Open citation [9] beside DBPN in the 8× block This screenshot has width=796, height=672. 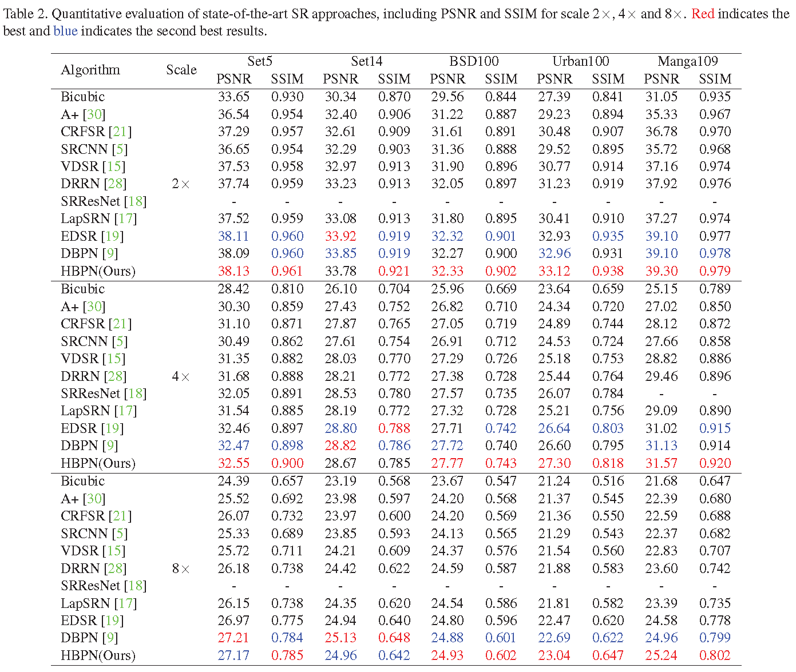coord(110,638)
